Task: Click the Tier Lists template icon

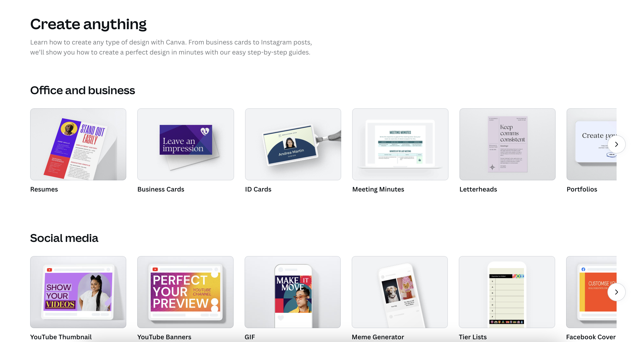Action: [507, 292]
